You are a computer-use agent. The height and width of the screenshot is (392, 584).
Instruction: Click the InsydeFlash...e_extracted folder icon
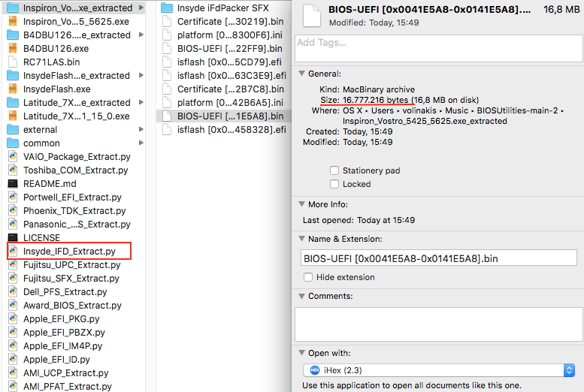(13, 76)
